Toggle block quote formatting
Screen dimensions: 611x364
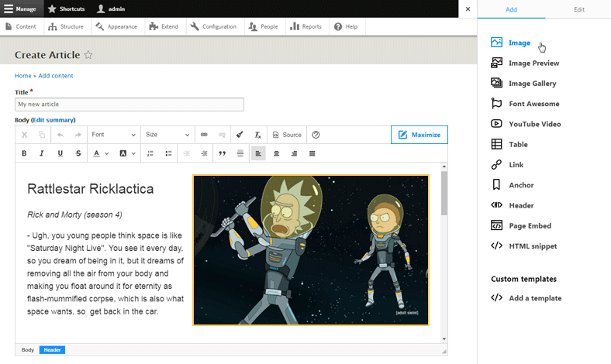click(222, 153)
